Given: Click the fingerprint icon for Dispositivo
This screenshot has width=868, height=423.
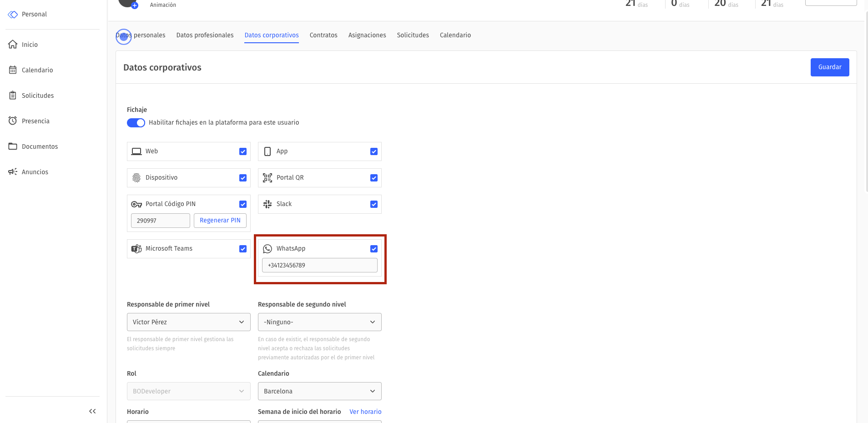Looking at the screenshot, I should pos(136,178).
